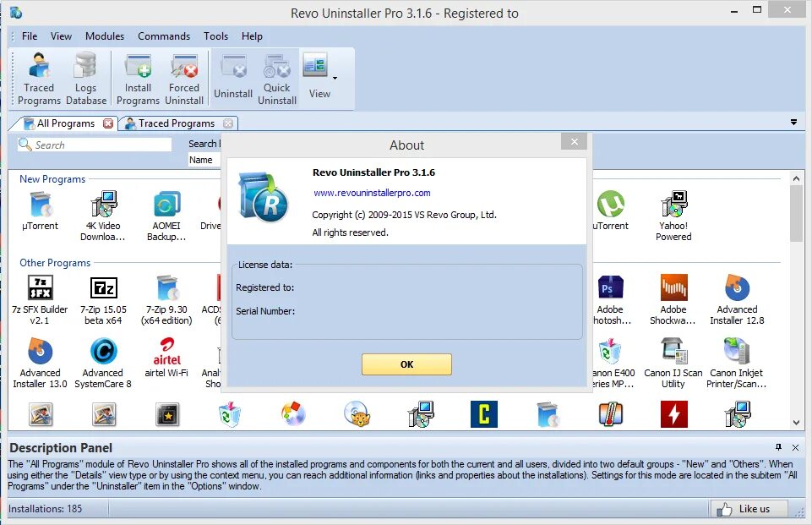Select the blue C letter program icon

pyautogui.click(x=483, y=414)
